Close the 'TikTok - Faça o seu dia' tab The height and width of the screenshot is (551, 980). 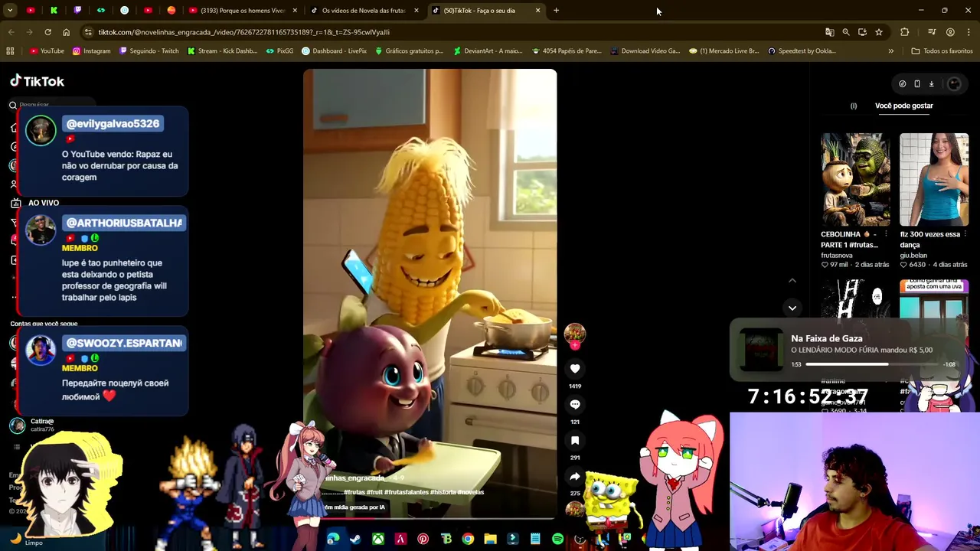click(x=537, y=11)
